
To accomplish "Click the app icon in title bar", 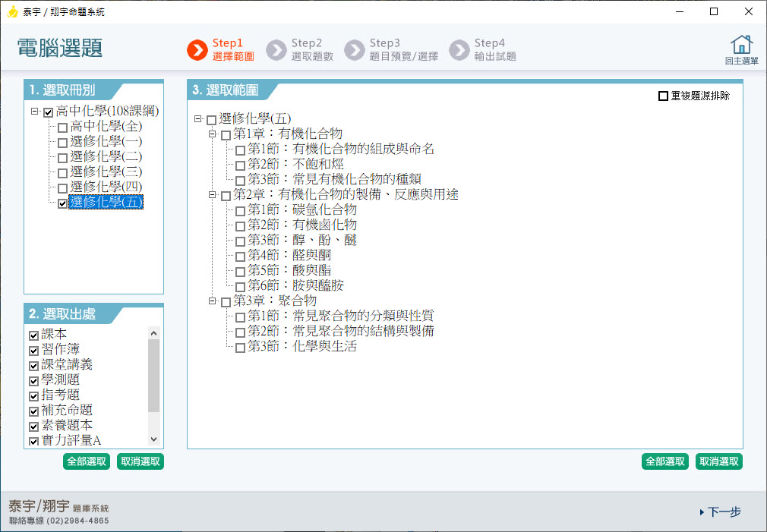I will coord(12,12).
